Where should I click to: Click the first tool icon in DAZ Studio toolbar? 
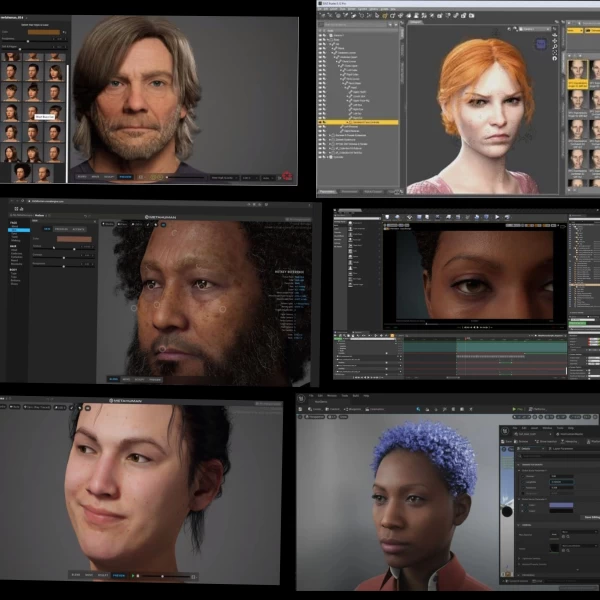pyautogui.click(x=322, y=14)
